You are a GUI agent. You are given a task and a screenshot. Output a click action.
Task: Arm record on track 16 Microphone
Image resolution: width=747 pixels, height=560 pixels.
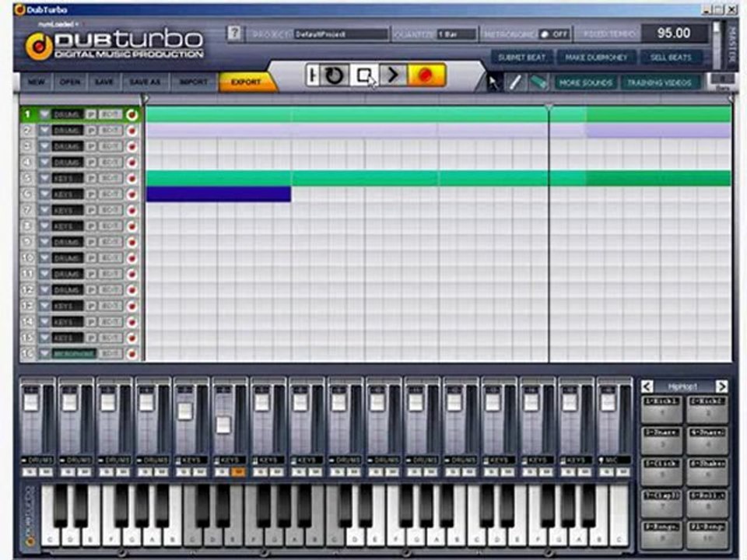[x=132, y=354]
